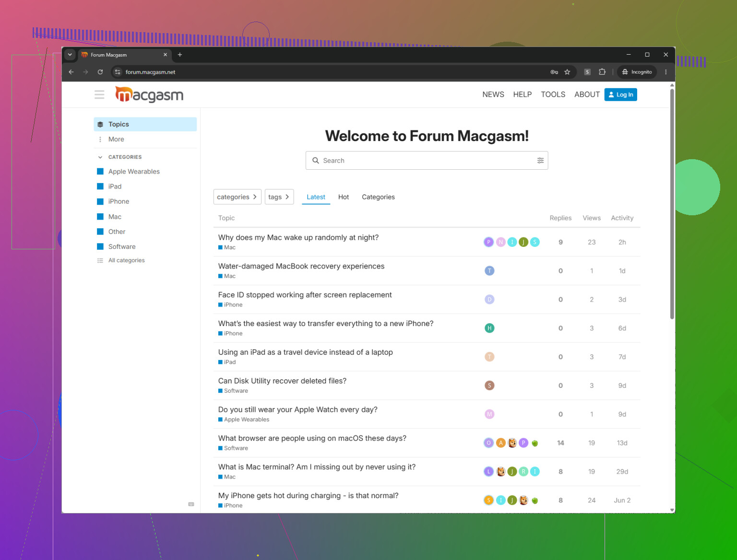Click avatar P on Mac wake up topic
Screen dimensions: 737x560
488,242
